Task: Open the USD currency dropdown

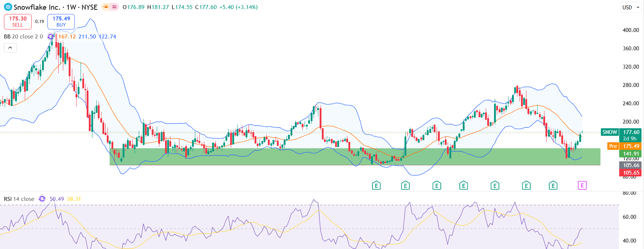Action: 631,7
